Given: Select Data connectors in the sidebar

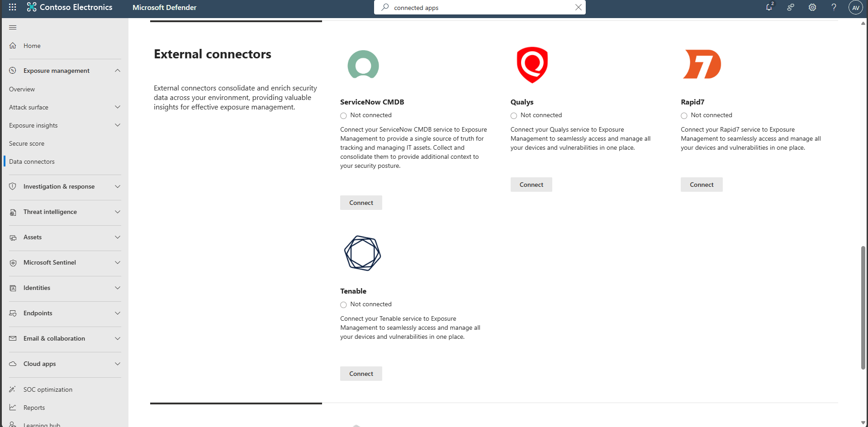Looking at the screenshot, I should (32, 161).
